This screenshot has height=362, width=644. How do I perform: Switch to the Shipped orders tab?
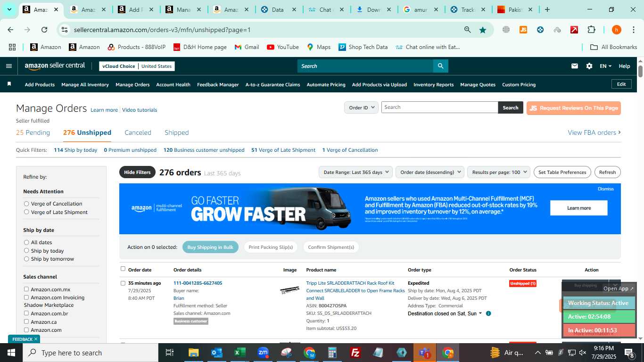[x=177, y=132]
